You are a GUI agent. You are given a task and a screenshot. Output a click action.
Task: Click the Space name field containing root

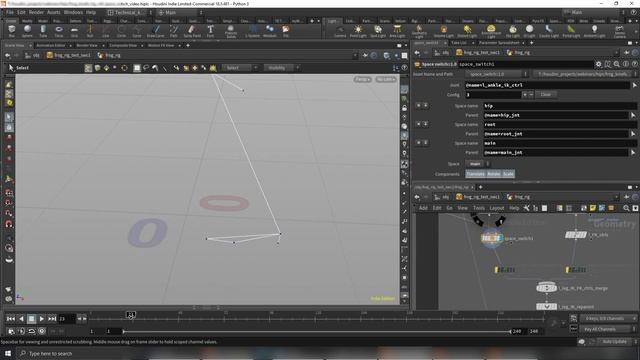[x=560, y=124]
